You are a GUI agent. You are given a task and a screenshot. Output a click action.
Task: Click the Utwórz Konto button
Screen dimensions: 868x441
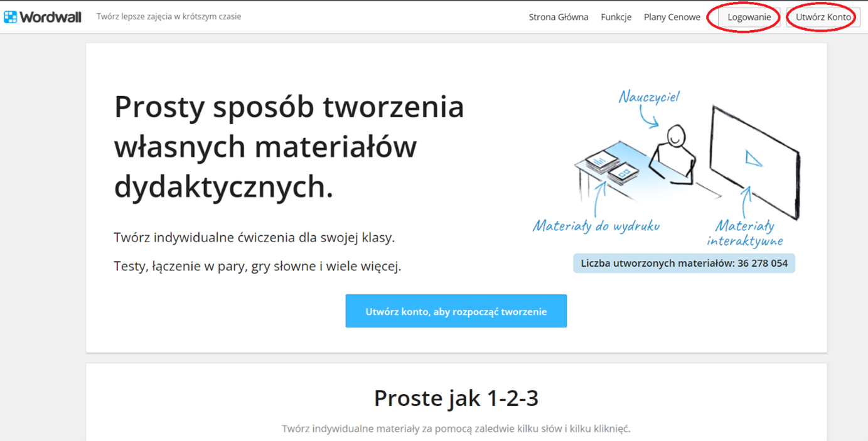click(x=822, y=17)
